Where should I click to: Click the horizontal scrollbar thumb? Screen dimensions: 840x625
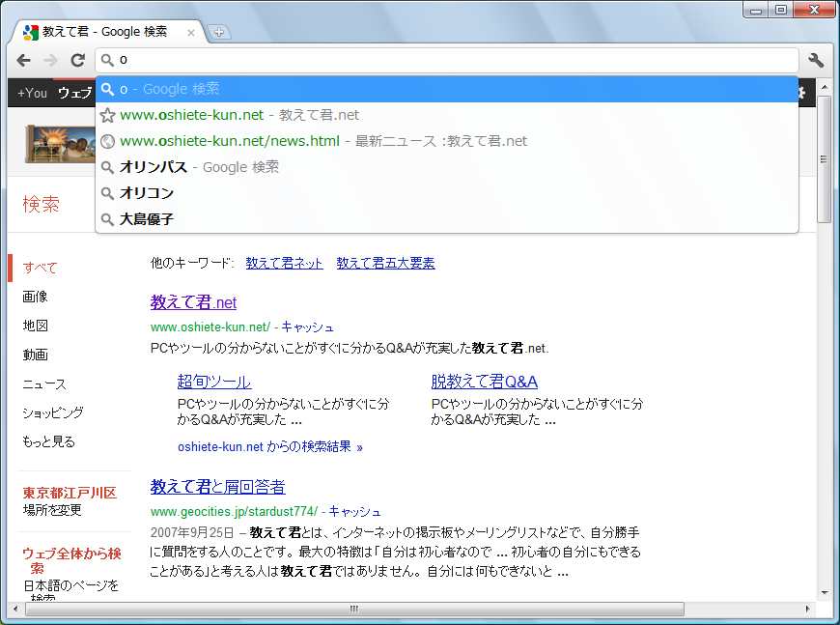(x=354, y=609)
